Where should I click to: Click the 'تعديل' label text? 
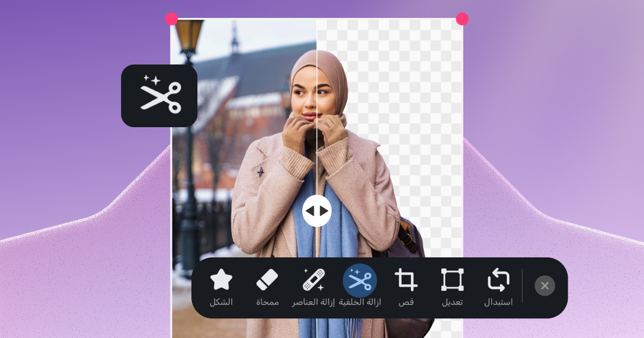[452, 302]
